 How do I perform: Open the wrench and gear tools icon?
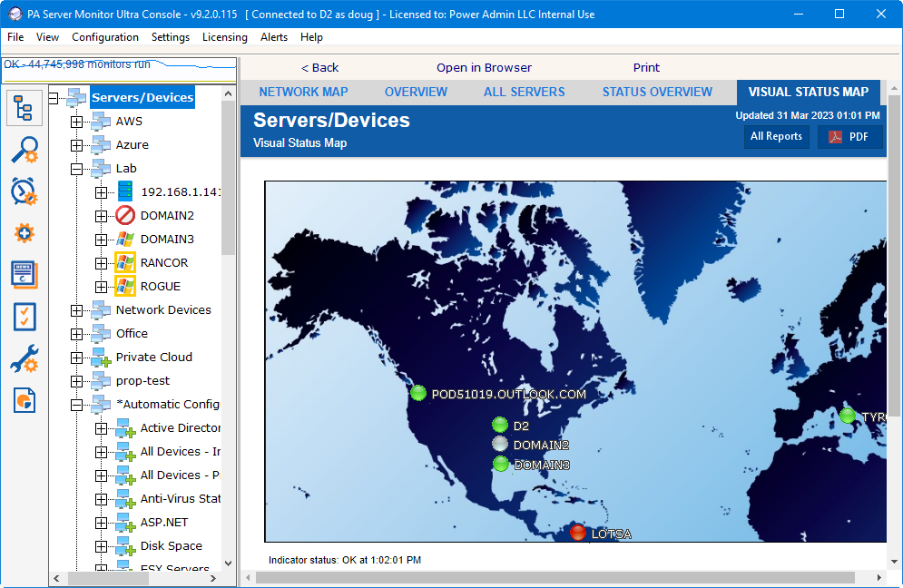coord(25,358)
